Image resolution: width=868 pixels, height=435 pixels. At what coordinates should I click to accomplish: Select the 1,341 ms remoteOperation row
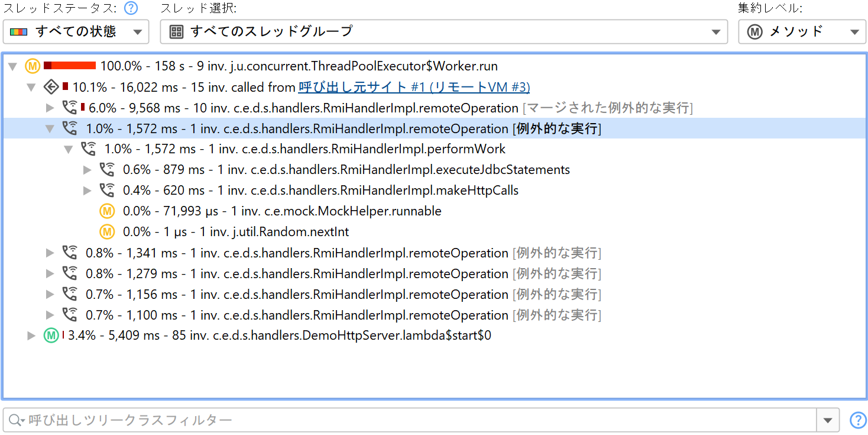coord(343,253)
